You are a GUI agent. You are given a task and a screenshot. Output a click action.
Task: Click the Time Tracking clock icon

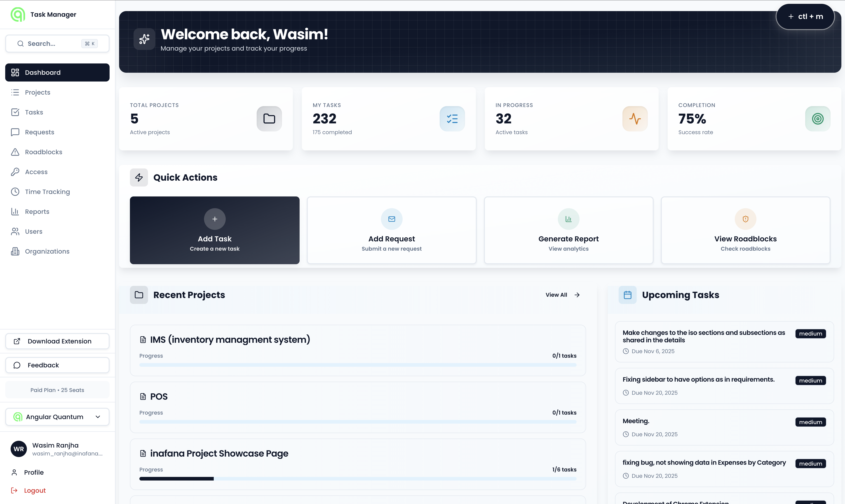[x=15, y=191]
